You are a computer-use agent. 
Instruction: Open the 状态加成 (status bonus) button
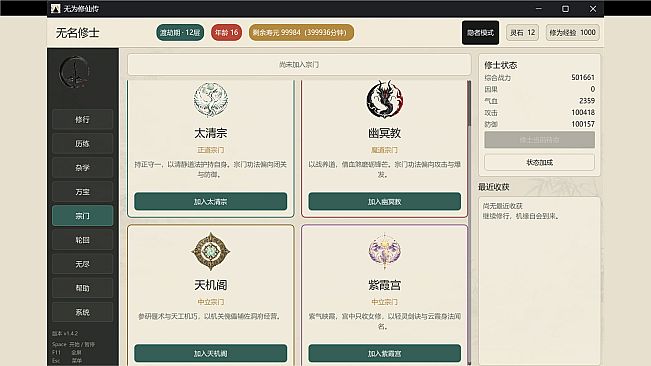[539, 162]
